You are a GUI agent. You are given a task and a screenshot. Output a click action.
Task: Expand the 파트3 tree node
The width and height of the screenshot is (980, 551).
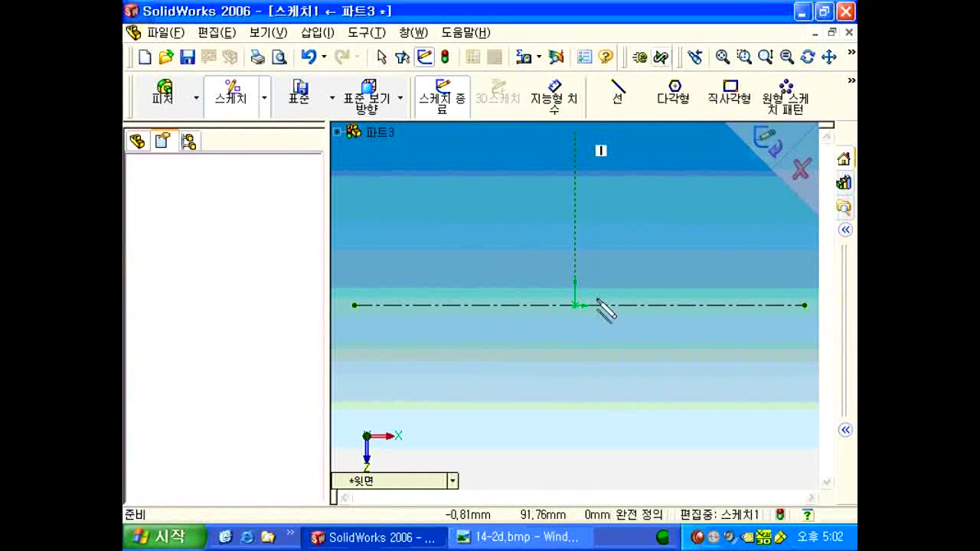[337, 132]
